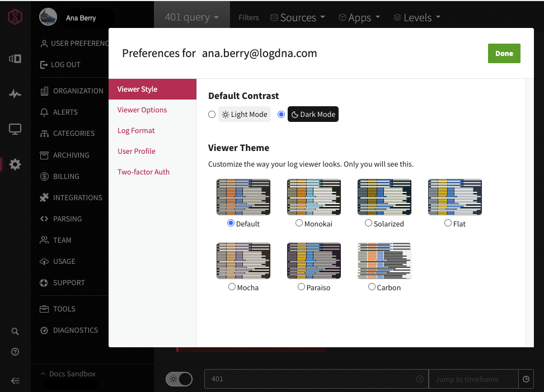This screenshot has width=544, height=392.
Task: Click the green Done button
Action: [x=504, y=53]
